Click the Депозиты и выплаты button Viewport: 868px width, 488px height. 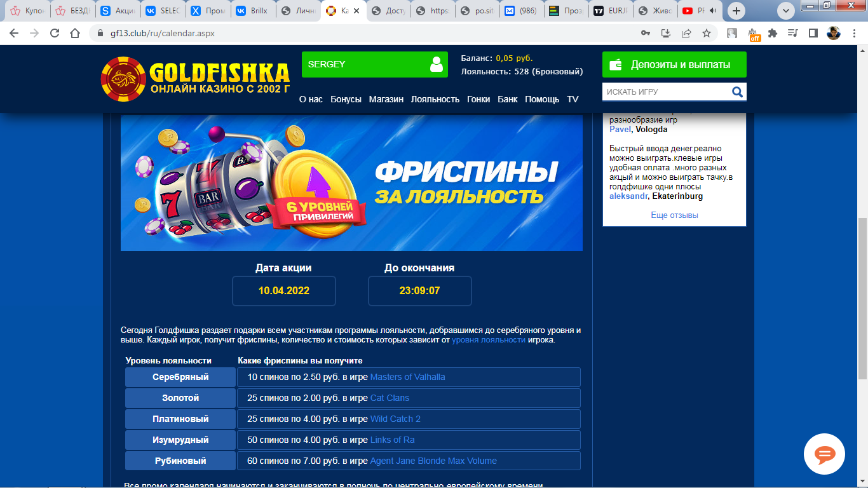tap(674, 65)
